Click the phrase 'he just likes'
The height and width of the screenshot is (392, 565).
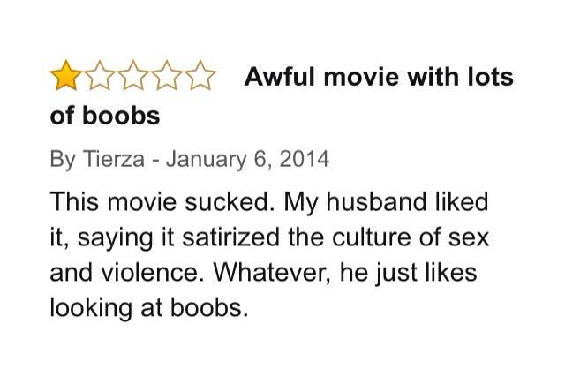[x=409, y=274]
